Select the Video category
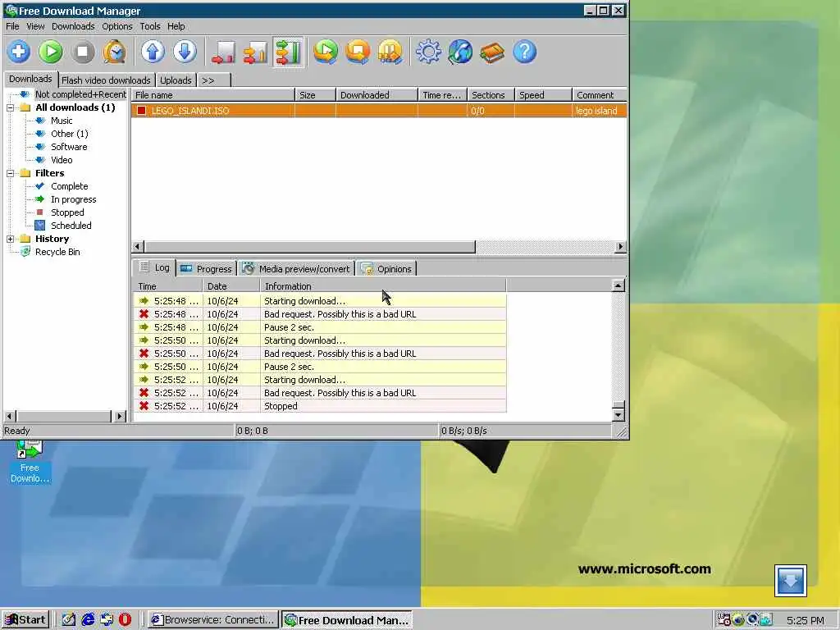The width and height of the screenshot is (840, 630). pos(62,160)
